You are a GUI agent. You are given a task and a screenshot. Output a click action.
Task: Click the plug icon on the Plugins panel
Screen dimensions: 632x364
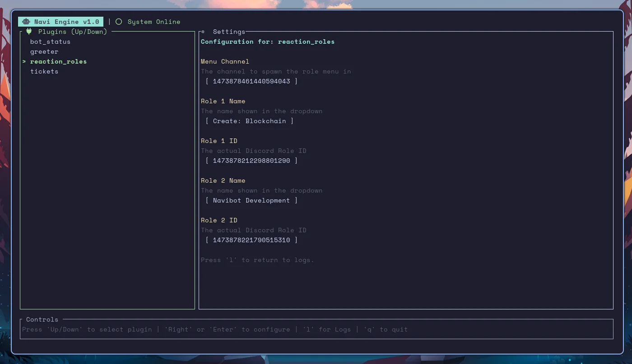pyautogui.click(x=29, y=31)
